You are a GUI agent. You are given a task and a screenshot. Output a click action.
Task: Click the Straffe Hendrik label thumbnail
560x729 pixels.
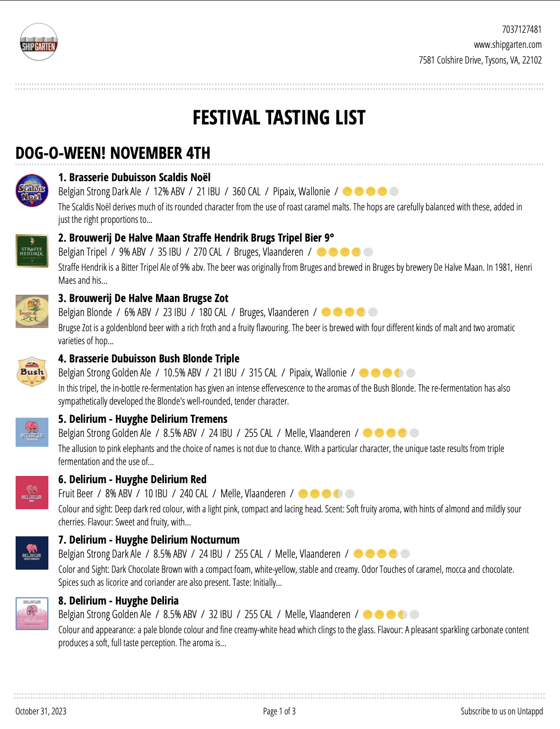[x=32, y=251]
